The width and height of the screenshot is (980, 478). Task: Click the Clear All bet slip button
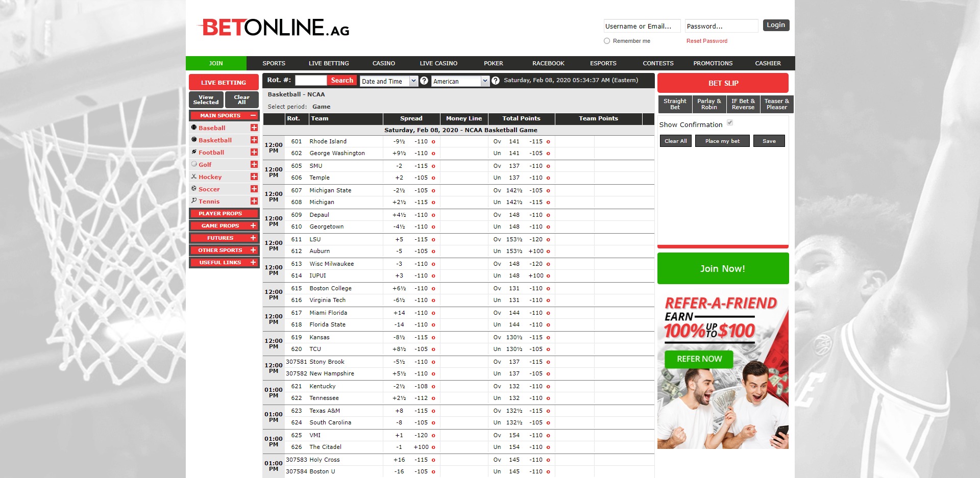[x=675, y=141]
